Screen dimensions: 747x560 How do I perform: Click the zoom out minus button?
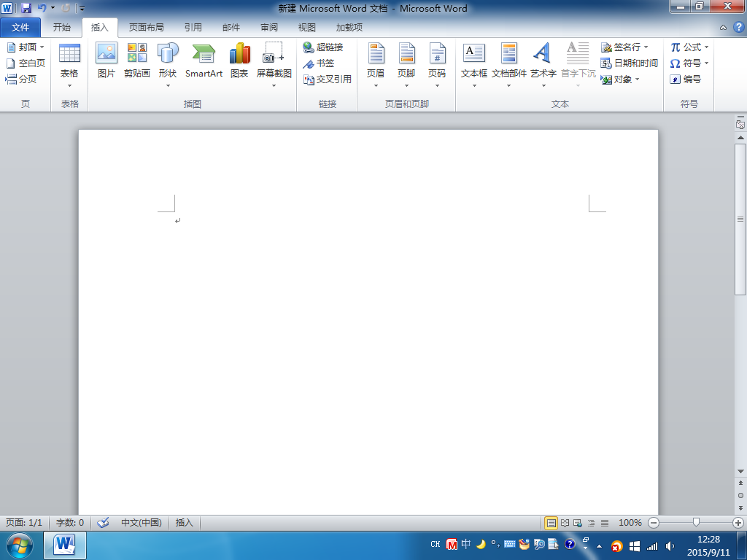click(x=654, y=523)
